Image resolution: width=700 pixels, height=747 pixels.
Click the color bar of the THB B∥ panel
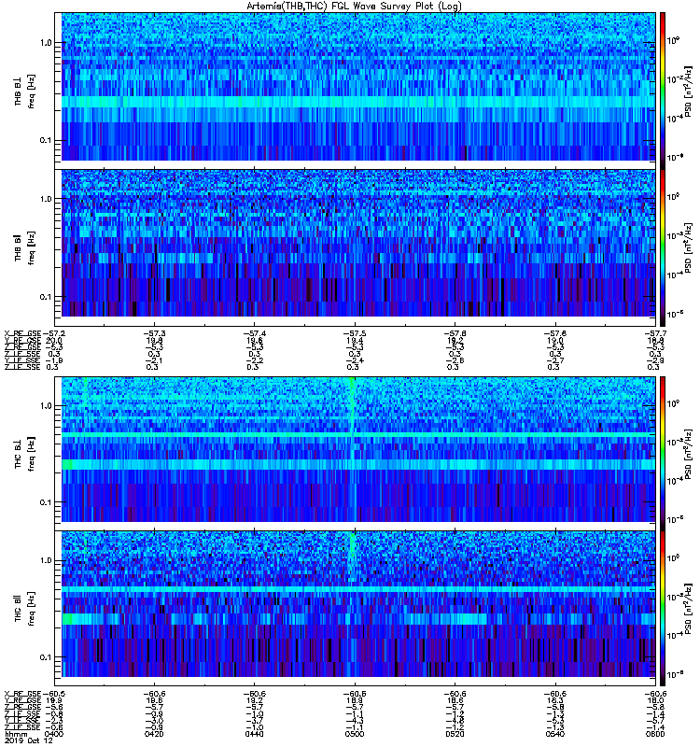click(x=663, y=247)
